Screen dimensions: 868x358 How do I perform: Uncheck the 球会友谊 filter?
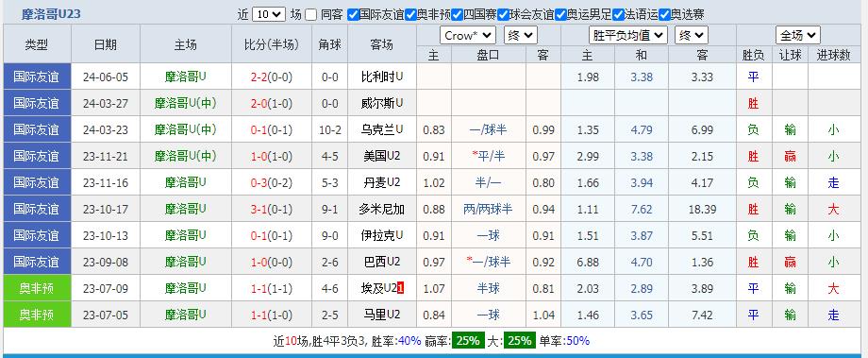click(503, 14)
